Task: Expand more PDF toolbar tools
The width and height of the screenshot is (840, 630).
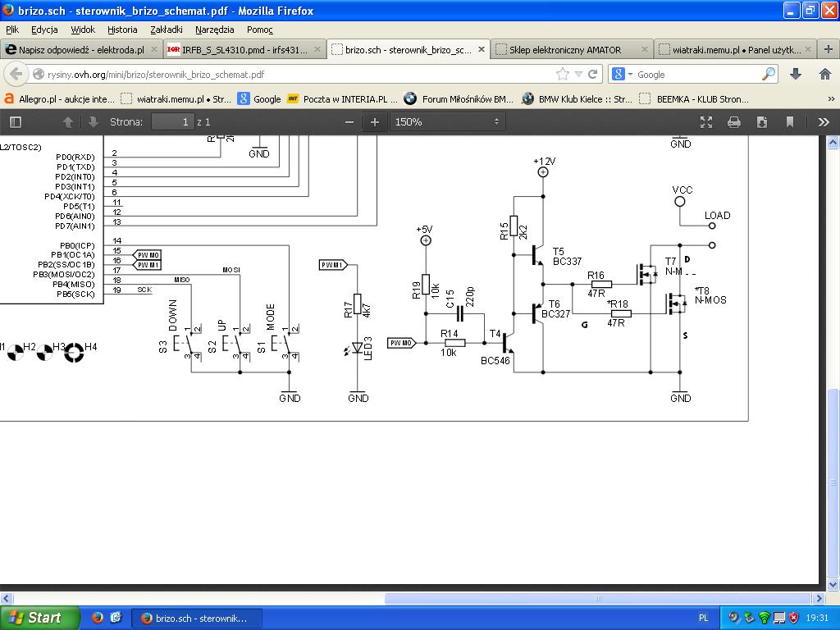Action: coord(823,122)
